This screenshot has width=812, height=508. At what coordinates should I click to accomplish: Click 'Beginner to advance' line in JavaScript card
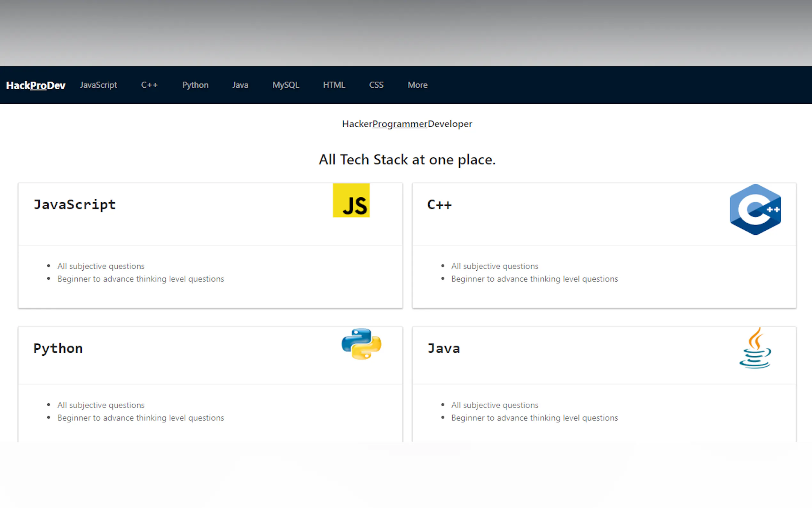141,279
